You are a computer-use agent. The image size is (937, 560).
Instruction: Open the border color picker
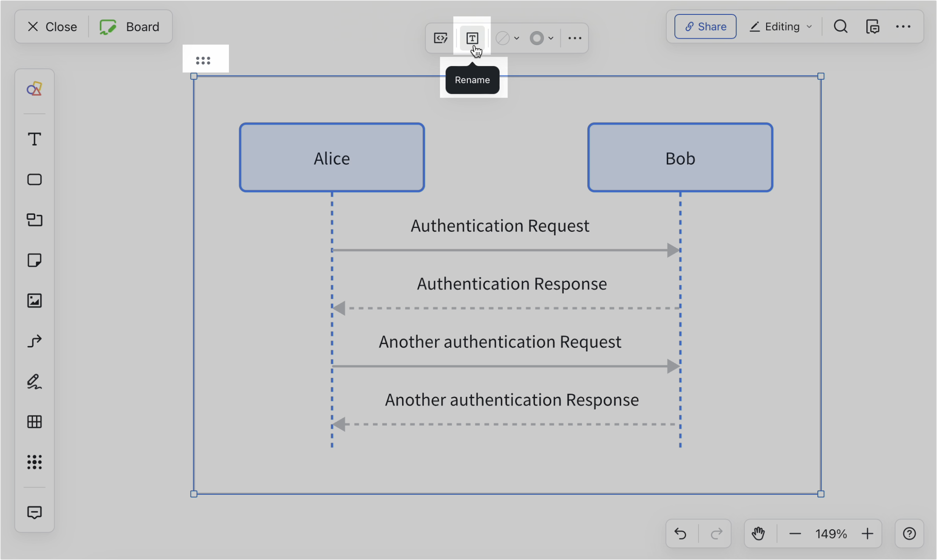point(536,38)
